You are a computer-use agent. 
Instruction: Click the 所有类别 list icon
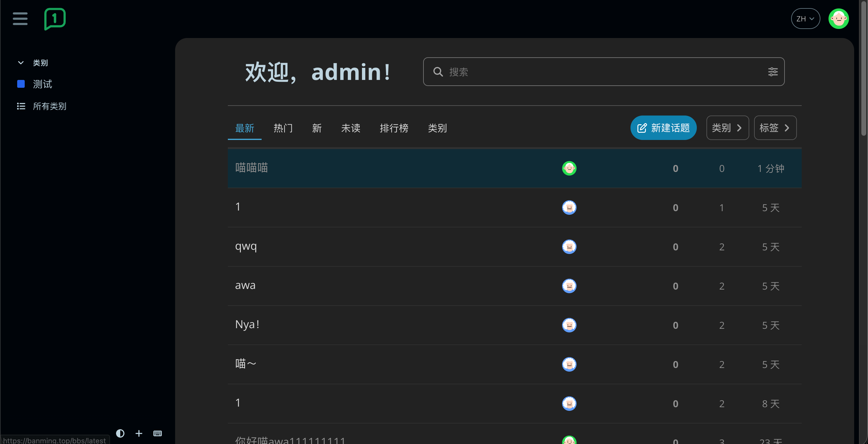click(21, 106)
